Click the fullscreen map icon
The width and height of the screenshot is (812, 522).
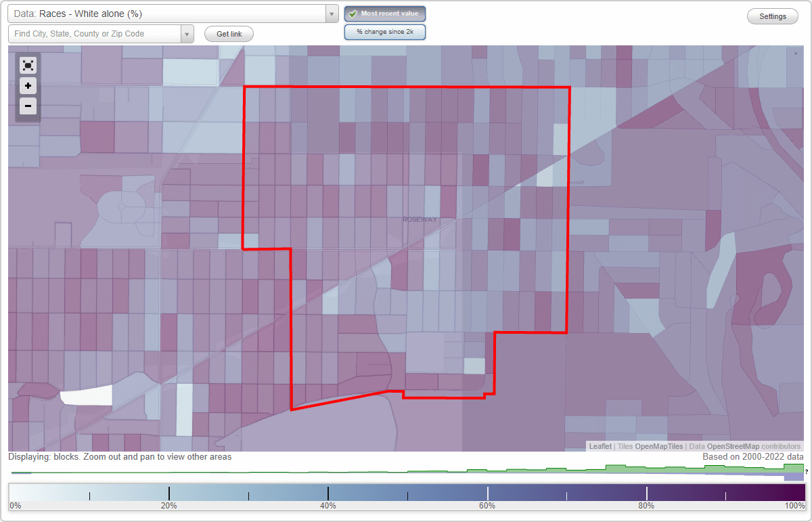click(28, 65)
